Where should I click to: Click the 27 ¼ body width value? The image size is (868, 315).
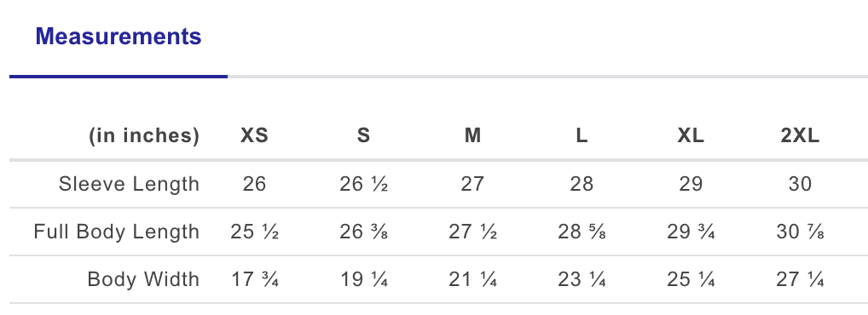pyautogui.click(x=801, y=279)
